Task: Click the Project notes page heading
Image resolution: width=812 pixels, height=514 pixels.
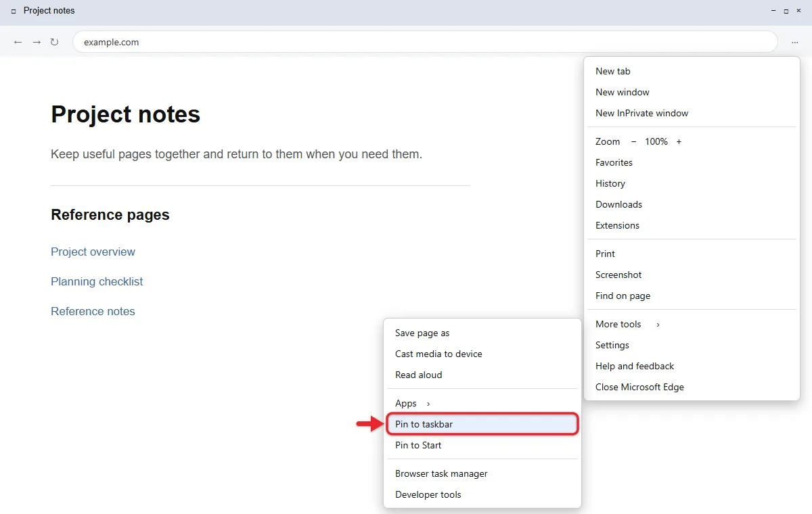Action: click(126, 114)
